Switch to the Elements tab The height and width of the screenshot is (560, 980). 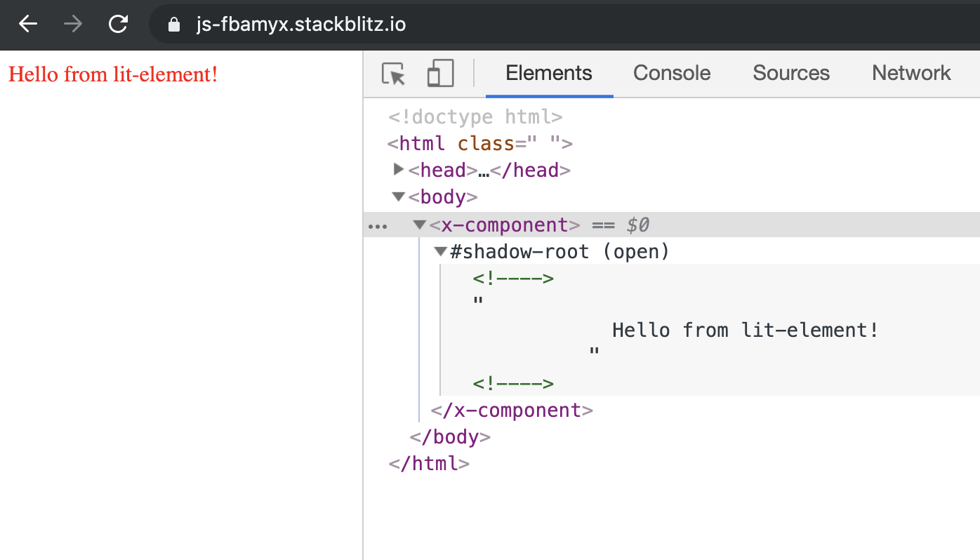[x=549, y=73]
